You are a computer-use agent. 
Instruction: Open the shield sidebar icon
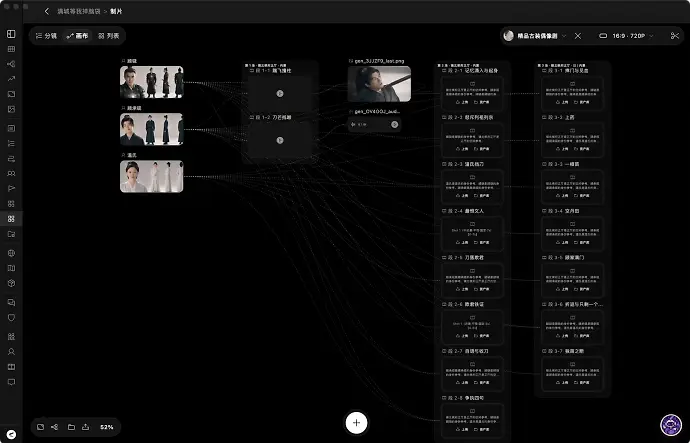(x=11, y=317)
